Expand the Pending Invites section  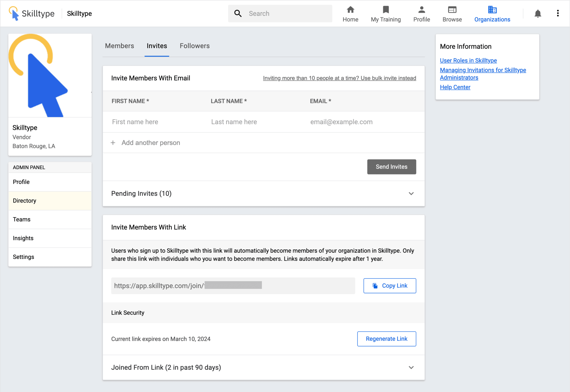tap(411, 194)
